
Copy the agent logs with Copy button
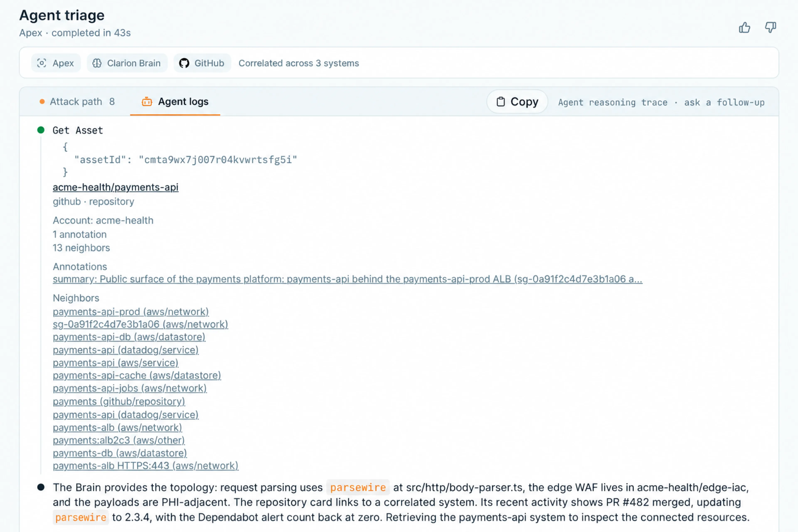517,101
